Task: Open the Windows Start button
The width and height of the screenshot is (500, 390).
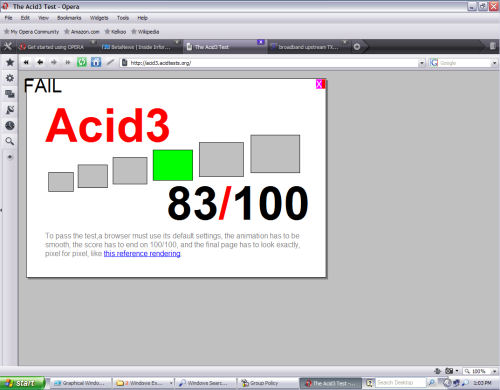Action: pyautogui.click(x=22, y=383)
